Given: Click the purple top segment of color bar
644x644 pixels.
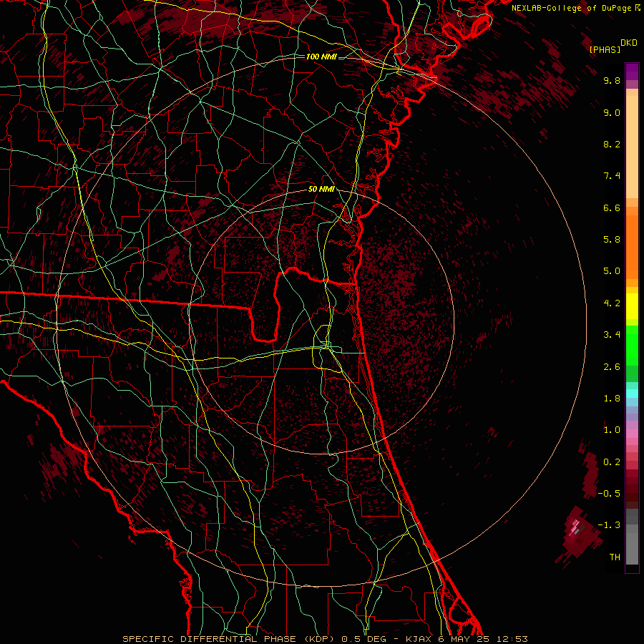Looking at the screenshot, I should tap(632, 72).
